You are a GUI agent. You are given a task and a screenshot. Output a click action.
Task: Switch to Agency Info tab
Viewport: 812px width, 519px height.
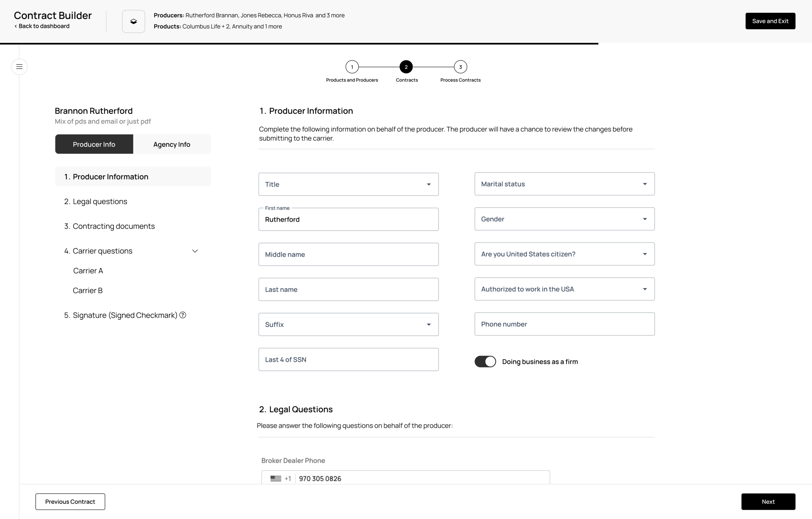point(172,144)
